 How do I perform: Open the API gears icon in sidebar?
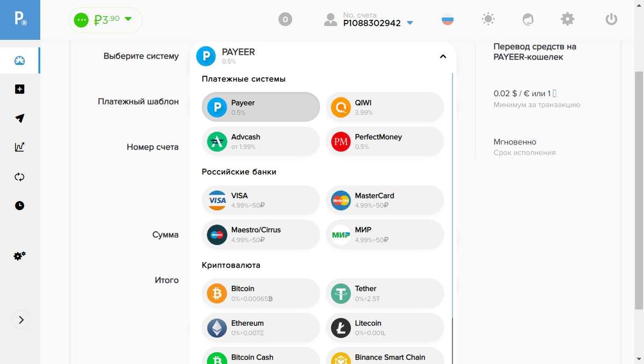click(x=20, y=256)
